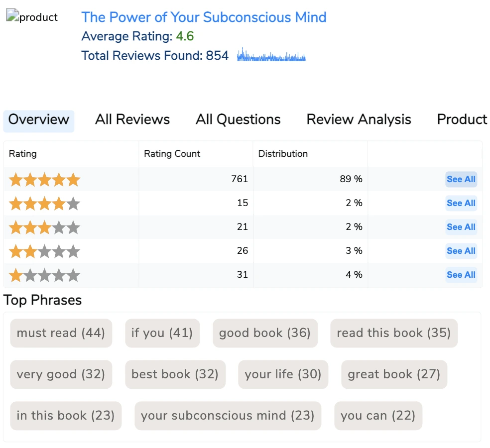The height and width of the screenshot is (448, 490).
Task: Open The Power of Your Subconscious Mind link
Action: tap(204, 17)
